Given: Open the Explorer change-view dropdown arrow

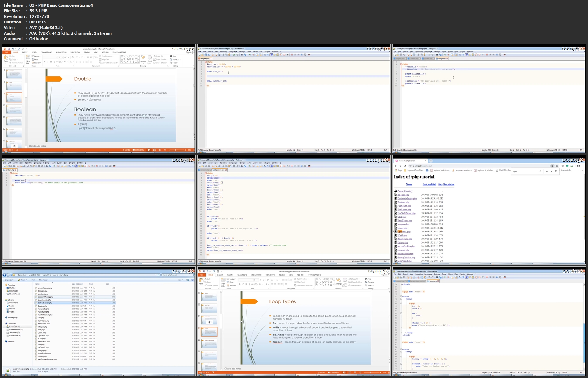Looking at the screenshot, I should click(183, 280).
